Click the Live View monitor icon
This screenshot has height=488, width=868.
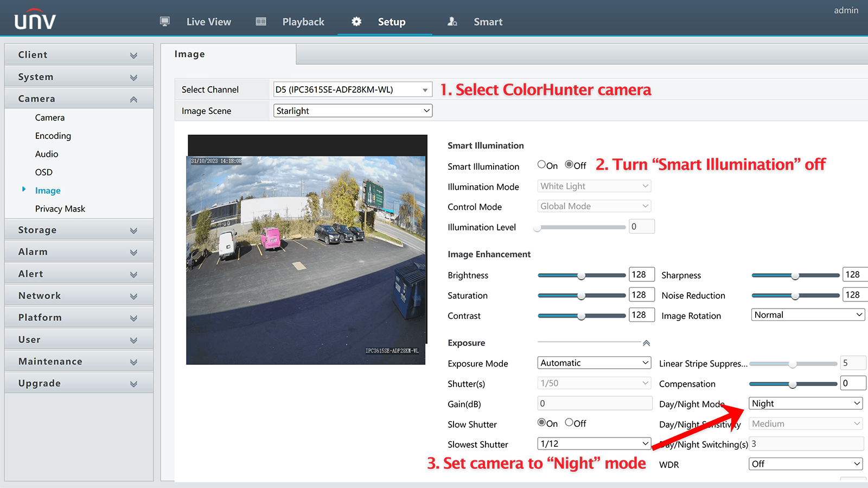pyautogui.click(x=165, y=22)
